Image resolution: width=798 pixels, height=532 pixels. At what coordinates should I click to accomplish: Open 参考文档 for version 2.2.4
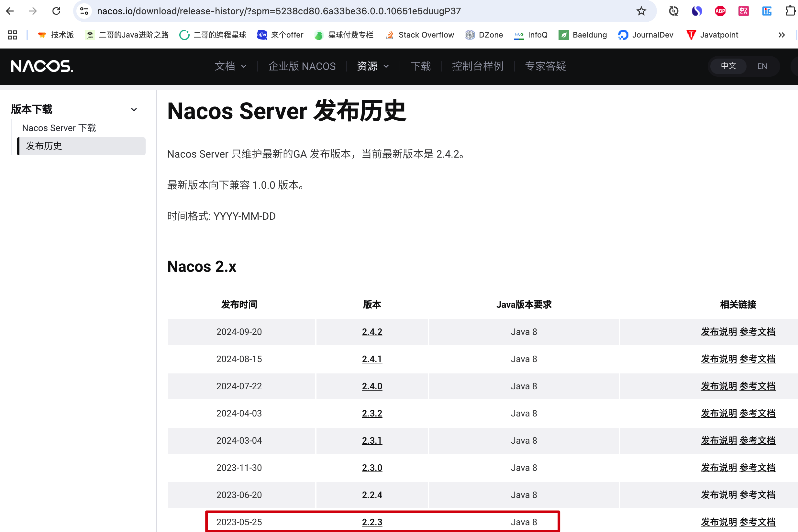coord(757,495)
